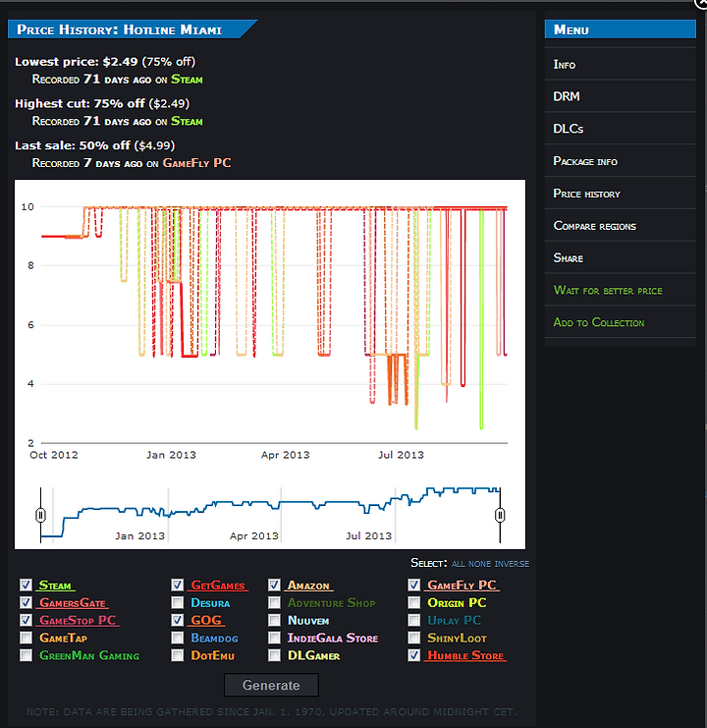
Task: Enable the DLGamer checkbox
Action: [274, 655]
